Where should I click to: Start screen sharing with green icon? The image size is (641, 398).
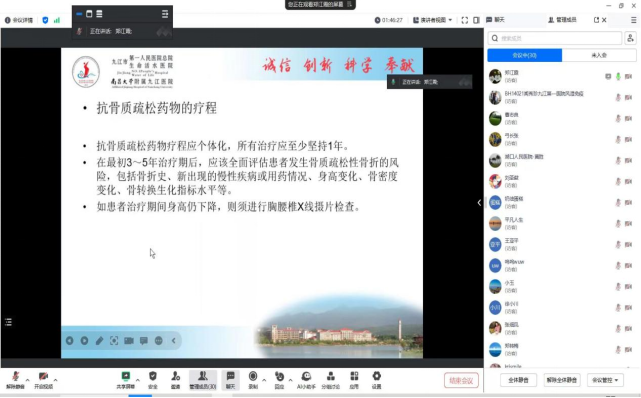point(126,380)
